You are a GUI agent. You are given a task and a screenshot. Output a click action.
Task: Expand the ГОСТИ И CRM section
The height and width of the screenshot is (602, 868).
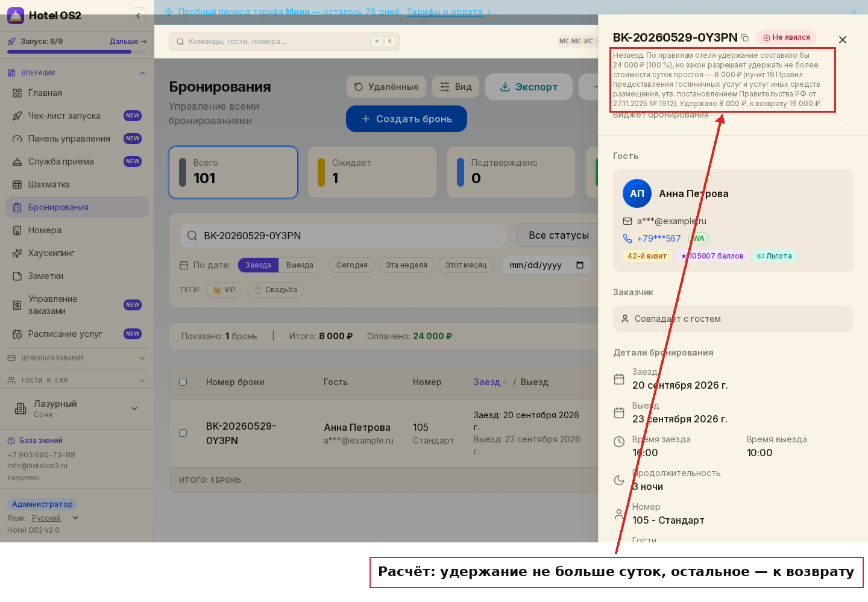pyautogui.click(x=77, y=380)
